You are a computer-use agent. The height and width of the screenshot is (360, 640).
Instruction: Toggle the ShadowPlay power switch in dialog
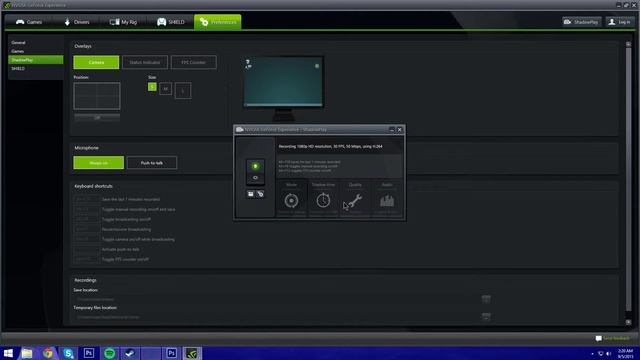(x=255, y=172)
